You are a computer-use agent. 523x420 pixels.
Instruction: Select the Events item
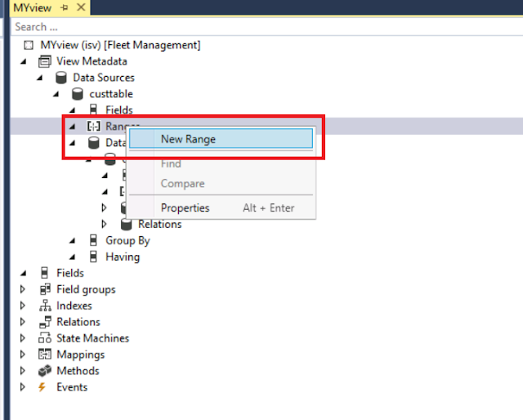coord(72,387)
